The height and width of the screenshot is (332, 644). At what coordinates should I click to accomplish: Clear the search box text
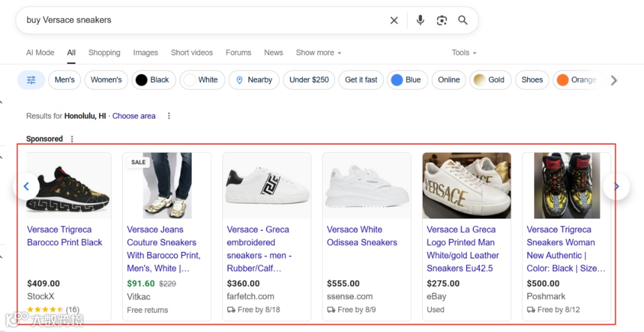[x=394, y=20]
